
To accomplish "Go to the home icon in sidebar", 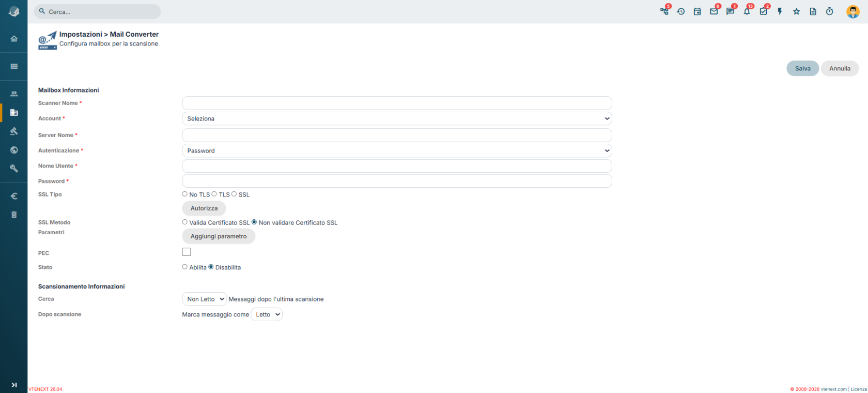I will pyautogui.click(x=14, y=39).
